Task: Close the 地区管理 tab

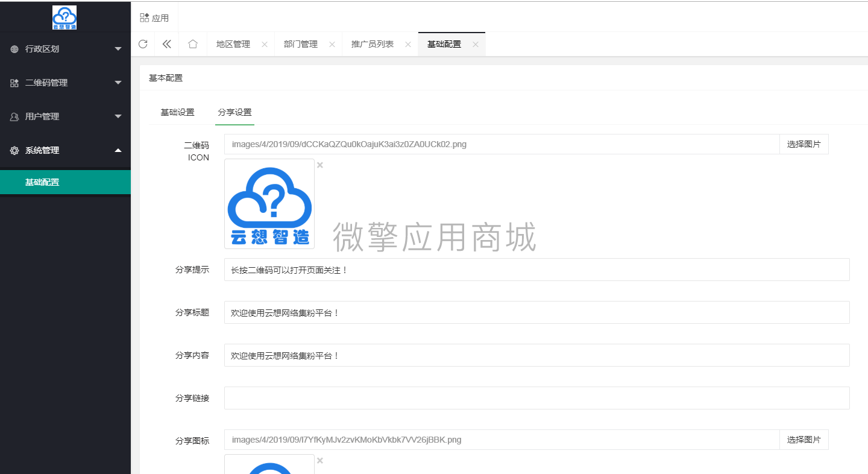Action: pyautogui.click(x=265, y=45)
